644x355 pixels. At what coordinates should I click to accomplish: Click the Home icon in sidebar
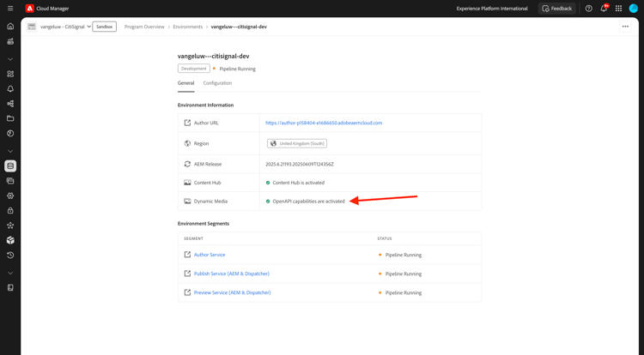(10, 27)
